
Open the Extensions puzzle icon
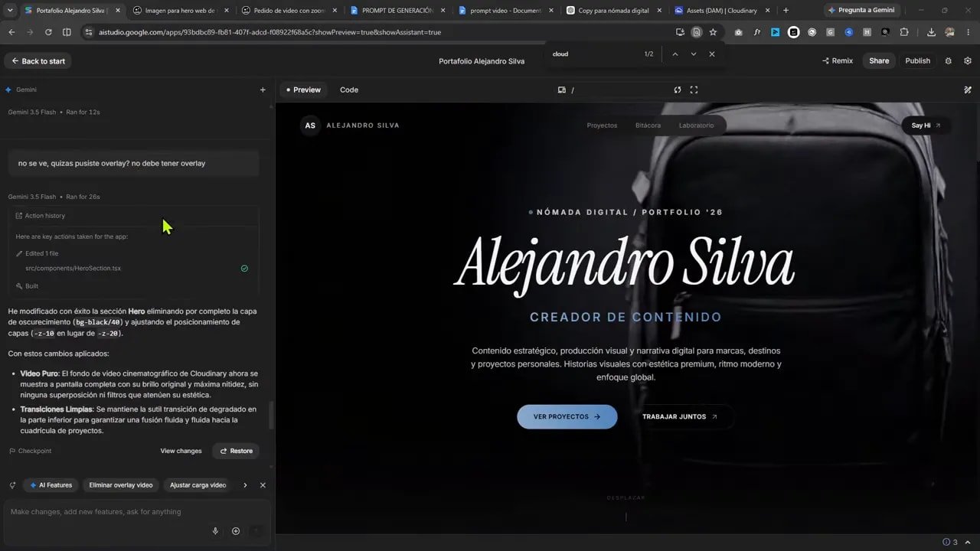pos(904,32)
